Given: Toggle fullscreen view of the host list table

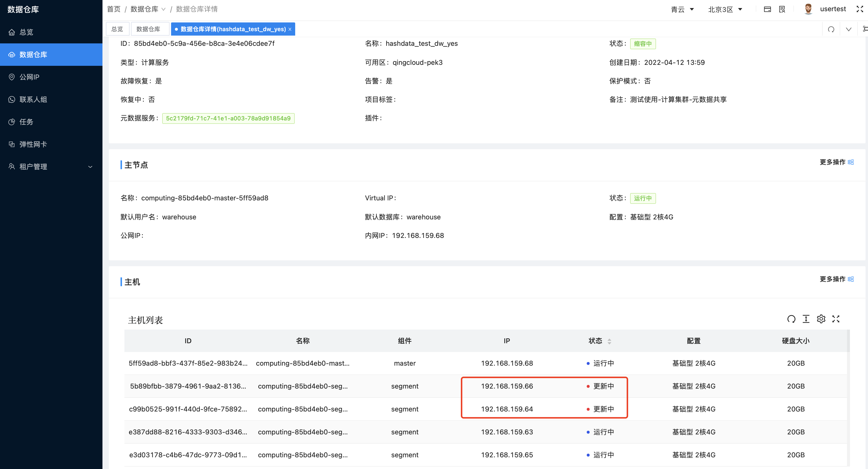Looking at the screenshot, I should [x=836, y=319].
